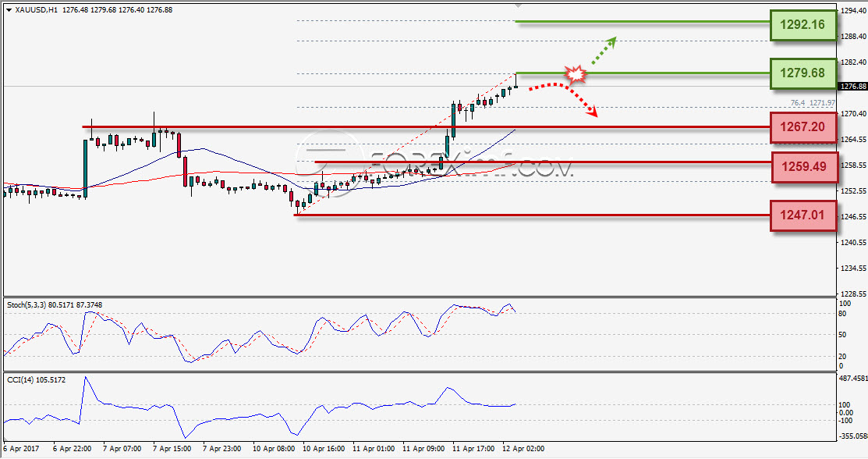
Task: Click the OHLC values 1276.48 1279.68 1276.40 1276.88
Action: 117,10
